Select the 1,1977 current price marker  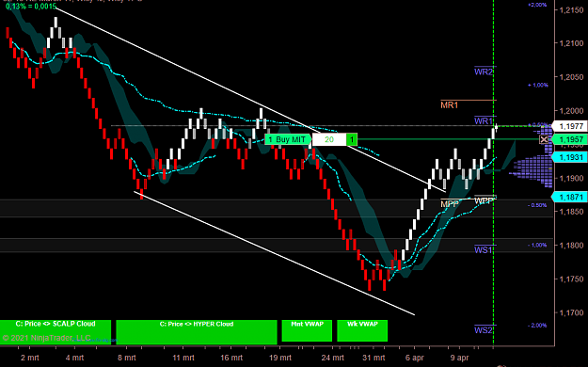coord(569,126)
